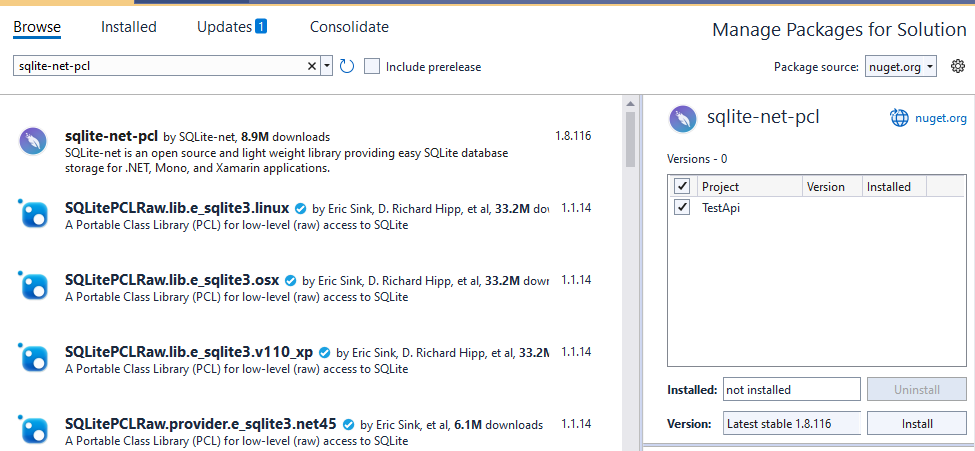The height and width of the screenshot is (451, 975).
Task: Click the Install button
Action: [x=917, y=424]
